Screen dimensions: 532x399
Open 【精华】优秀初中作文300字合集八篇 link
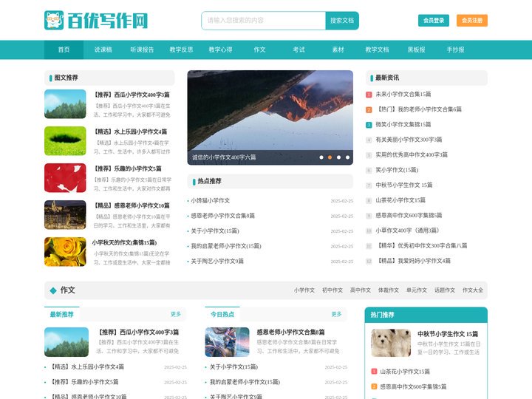click(421, 245)
